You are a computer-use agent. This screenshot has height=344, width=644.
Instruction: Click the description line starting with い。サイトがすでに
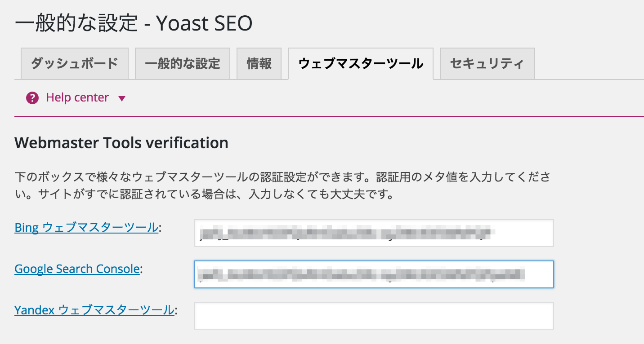204,195
